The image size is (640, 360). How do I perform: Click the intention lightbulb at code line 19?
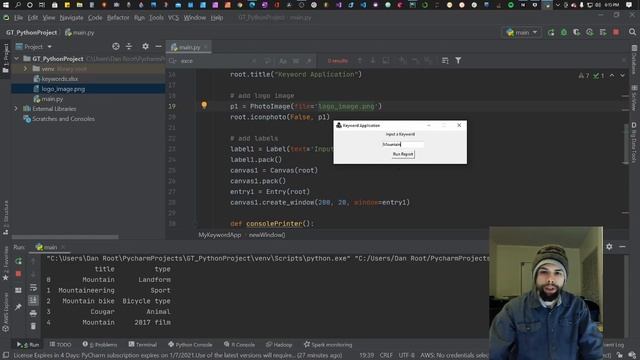204,105
